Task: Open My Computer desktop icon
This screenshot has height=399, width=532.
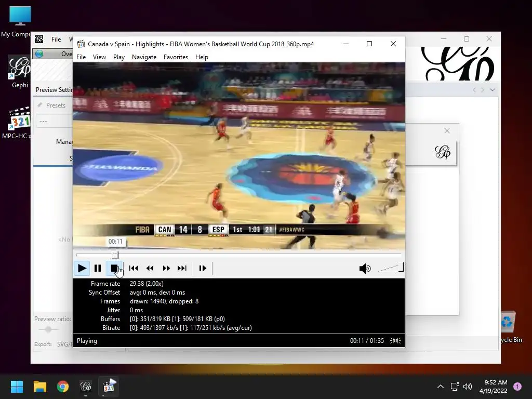Action: (20, 22)
